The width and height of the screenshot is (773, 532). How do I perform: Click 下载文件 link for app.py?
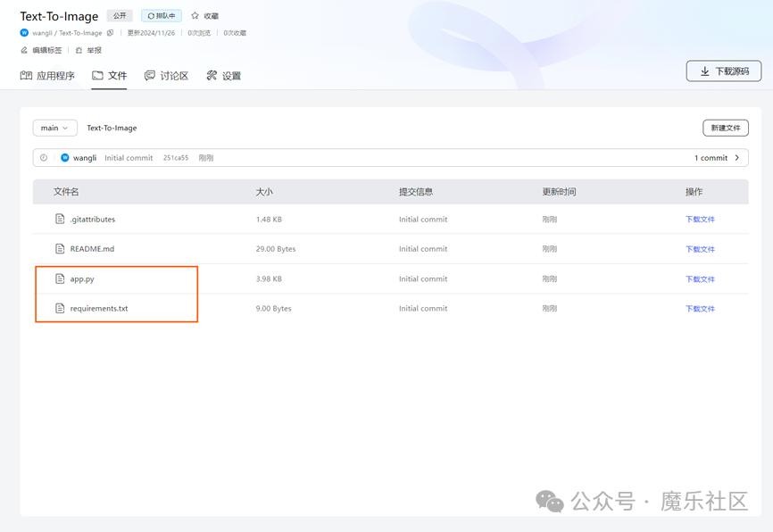tap(700, 279)
